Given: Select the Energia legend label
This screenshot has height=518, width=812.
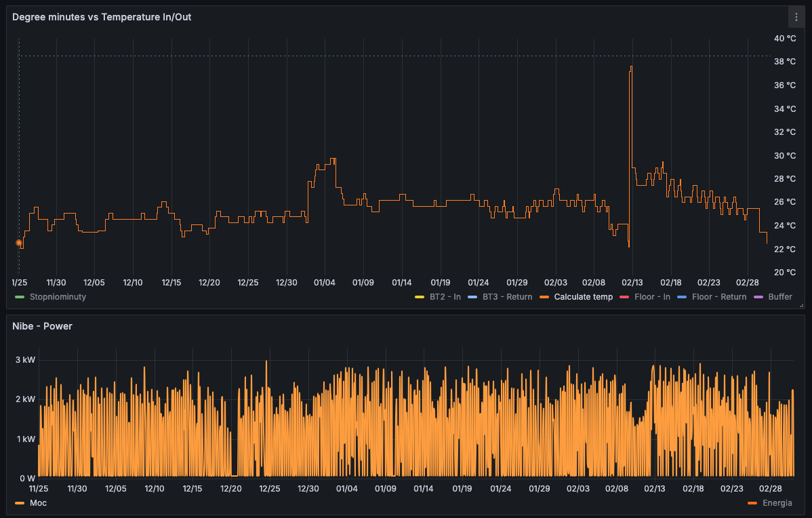Looking at the screenshot, I should (x=777, y=503).
